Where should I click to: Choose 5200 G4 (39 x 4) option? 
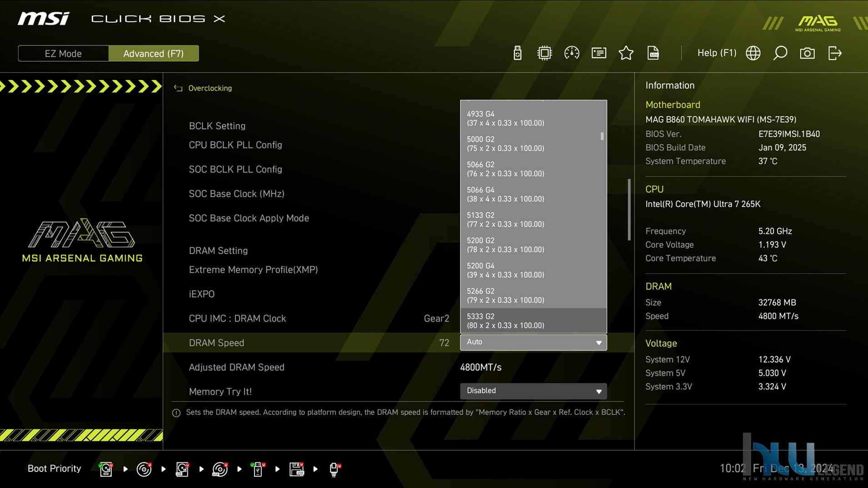pos(533,270)
